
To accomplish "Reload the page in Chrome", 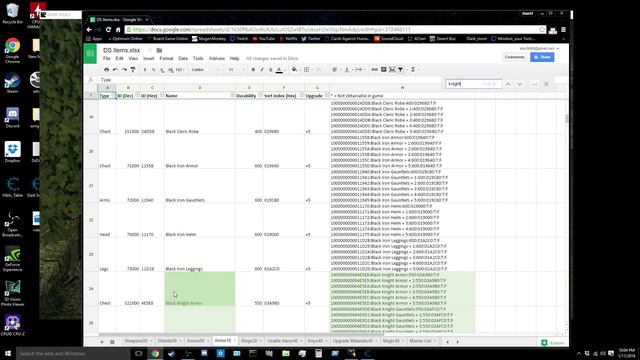I will coord(108,29).
